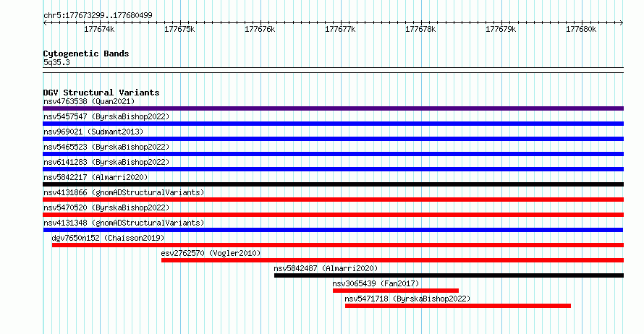Viewport: 644px width, 334px height.
Task: Click the 177675k ruler tick label
Action: point(179,29)
